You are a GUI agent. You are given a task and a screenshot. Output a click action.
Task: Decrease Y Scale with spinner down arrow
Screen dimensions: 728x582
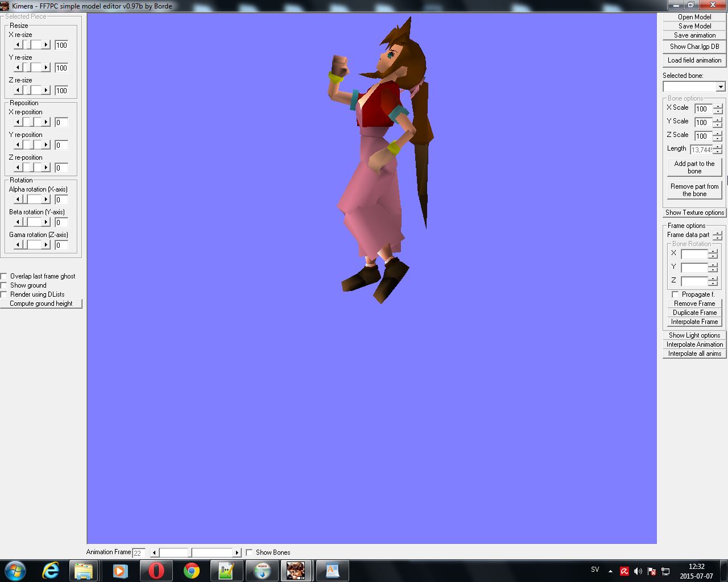pyautogui.click(x=718, y=125)
